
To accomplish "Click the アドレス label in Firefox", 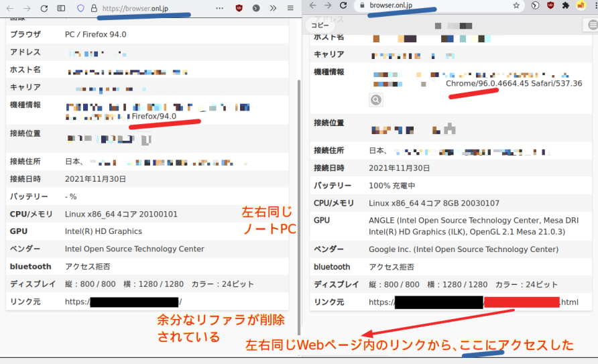I will pyautogui.click(x=25, y=52).
